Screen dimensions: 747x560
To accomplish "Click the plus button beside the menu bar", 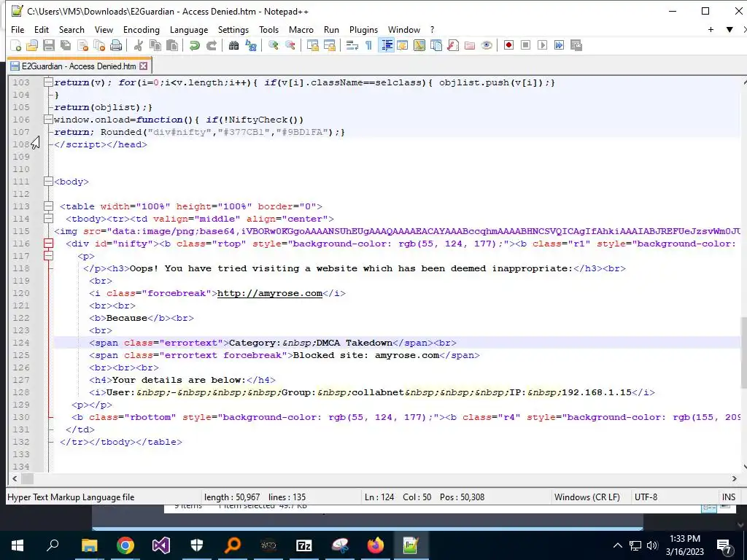I will tap(711, 29).
